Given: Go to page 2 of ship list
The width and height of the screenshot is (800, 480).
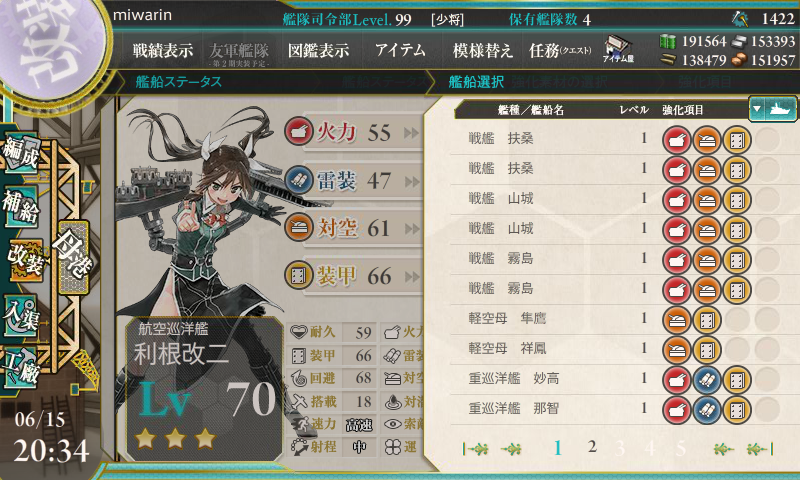Looking at the screenshot, I should (x=592, y=447).
